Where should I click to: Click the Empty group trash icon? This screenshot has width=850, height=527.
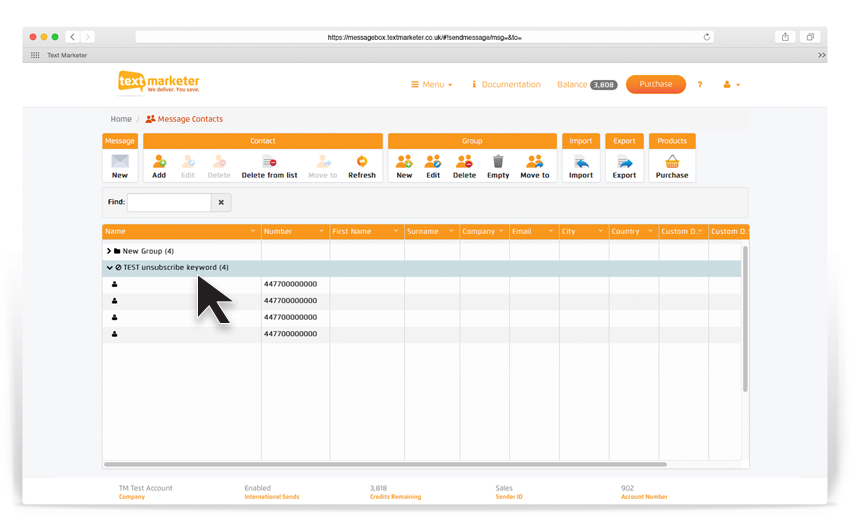498,162
